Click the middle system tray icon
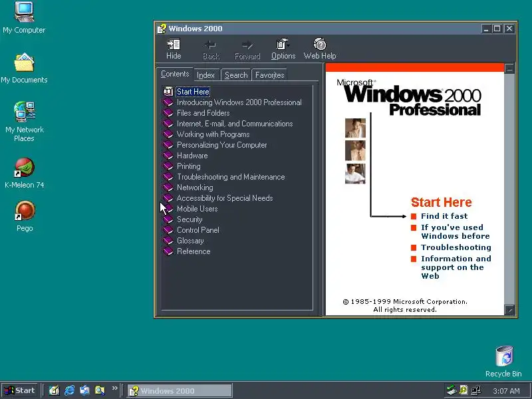 pos(464,390)
